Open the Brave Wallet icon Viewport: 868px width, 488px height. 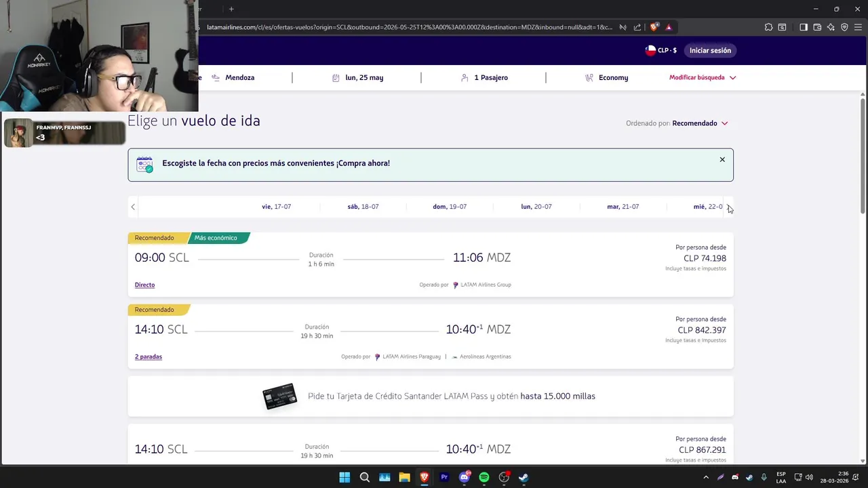coord(817,27)
